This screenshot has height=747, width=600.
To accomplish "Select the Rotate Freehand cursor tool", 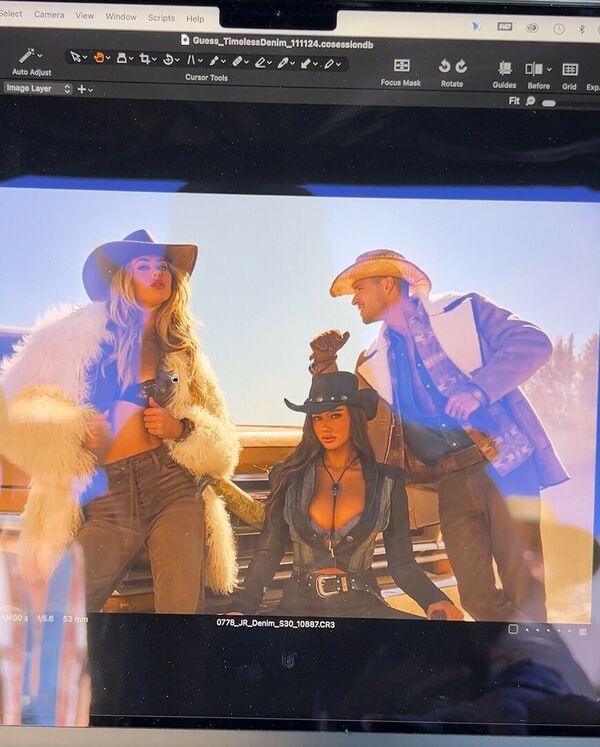I will pyautogui.click(x=168, y=60).
